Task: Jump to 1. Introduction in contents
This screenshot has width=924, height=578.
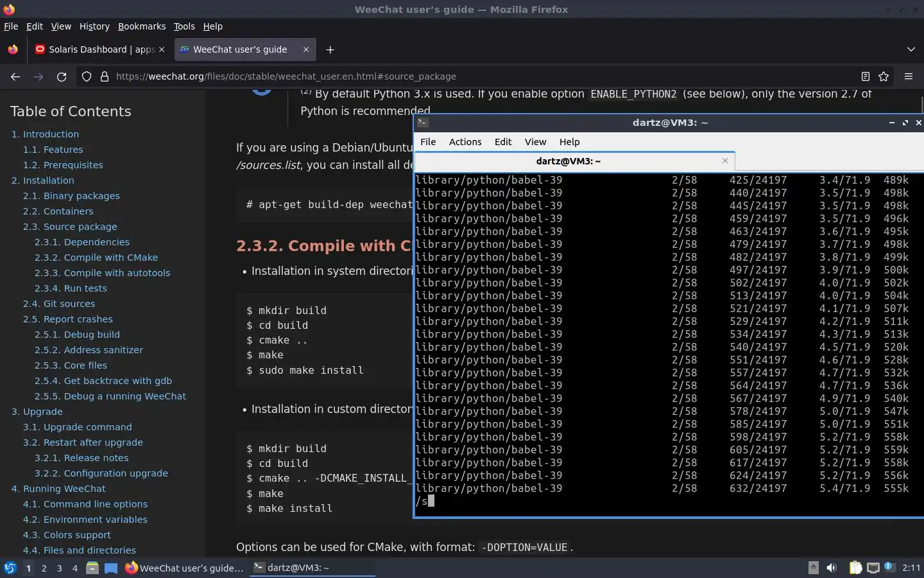Action: pyautogui.click(x=45, y=134)
